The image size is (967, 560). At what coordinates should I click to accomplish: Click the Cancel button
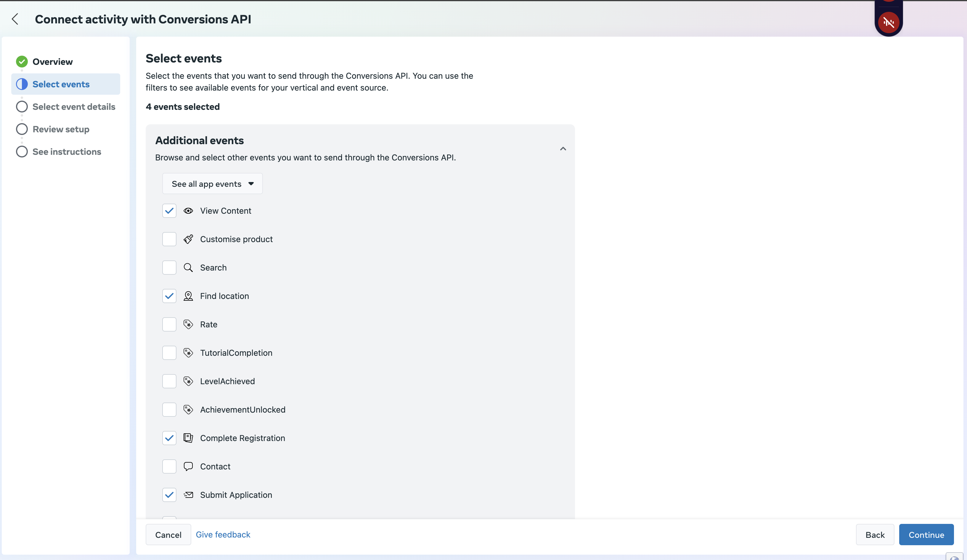point(168,535)
